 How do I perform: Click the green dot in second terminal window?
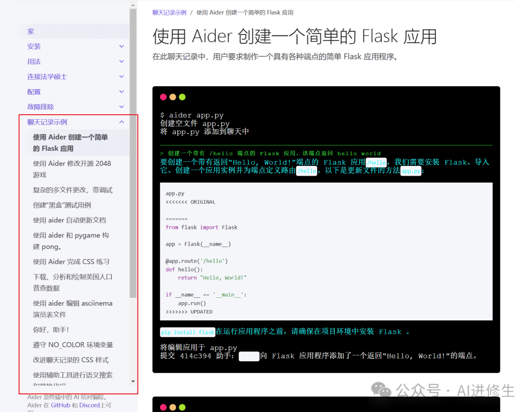tap(182, 407)
